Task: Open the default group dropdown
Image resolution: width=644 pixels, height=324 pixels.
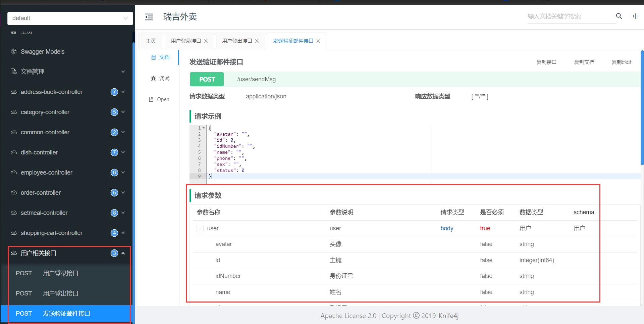Action: pyautogui.click(x=70, y=18)
